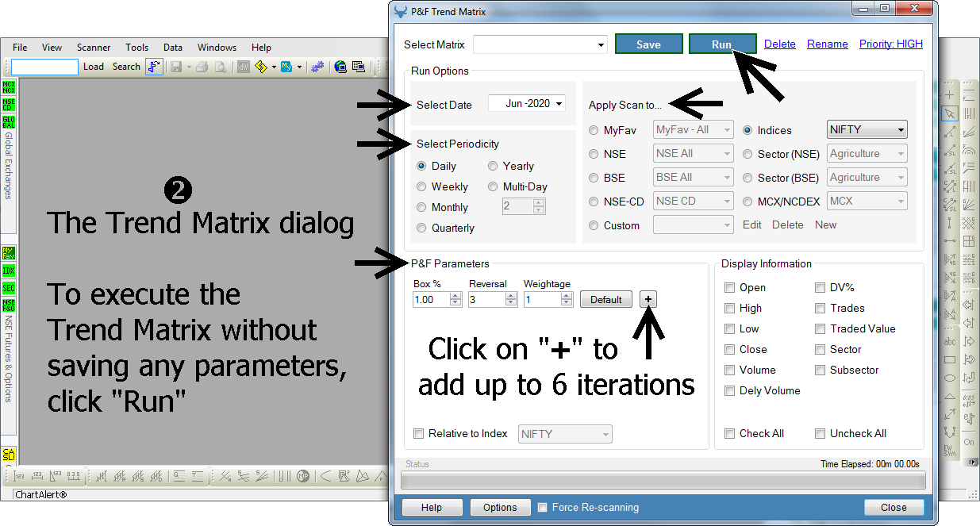
Task: Open the MyFav sidebar icon
Action: tap(9, 253)
